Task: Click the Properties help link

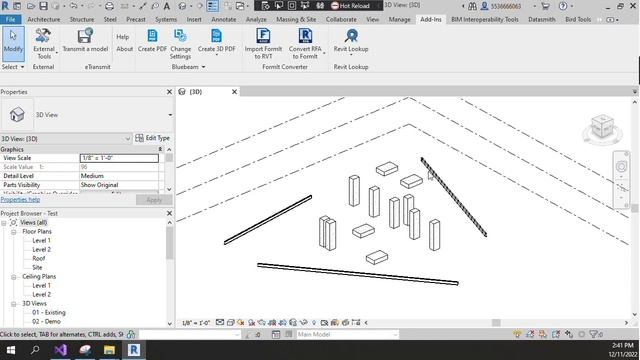Action: point(20,200)
